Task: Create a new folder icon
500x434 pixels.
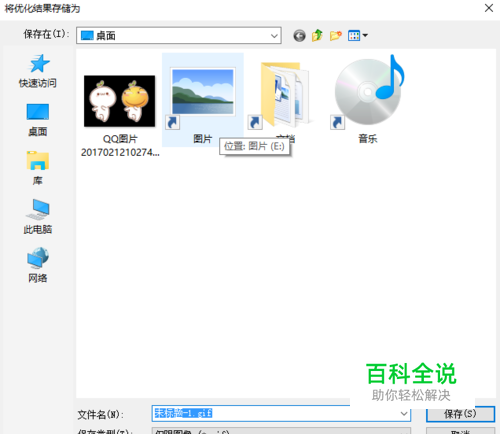Action: point(336,35)
